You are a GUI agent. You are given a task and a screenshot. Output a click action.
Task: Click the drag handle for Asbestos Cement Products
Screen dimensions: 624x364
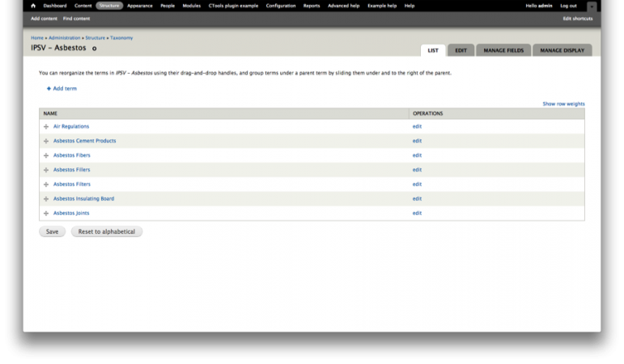pyautogui.click(x=46, y=141)
